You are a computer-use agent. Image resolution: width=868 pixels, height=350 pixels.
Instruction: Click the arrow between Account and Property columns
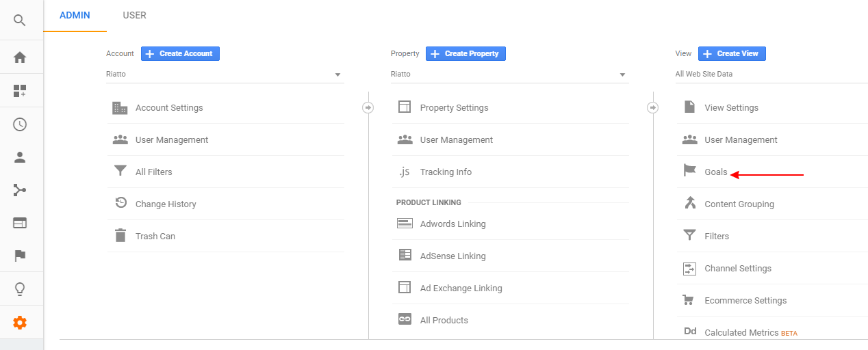(x=368, y=107)
